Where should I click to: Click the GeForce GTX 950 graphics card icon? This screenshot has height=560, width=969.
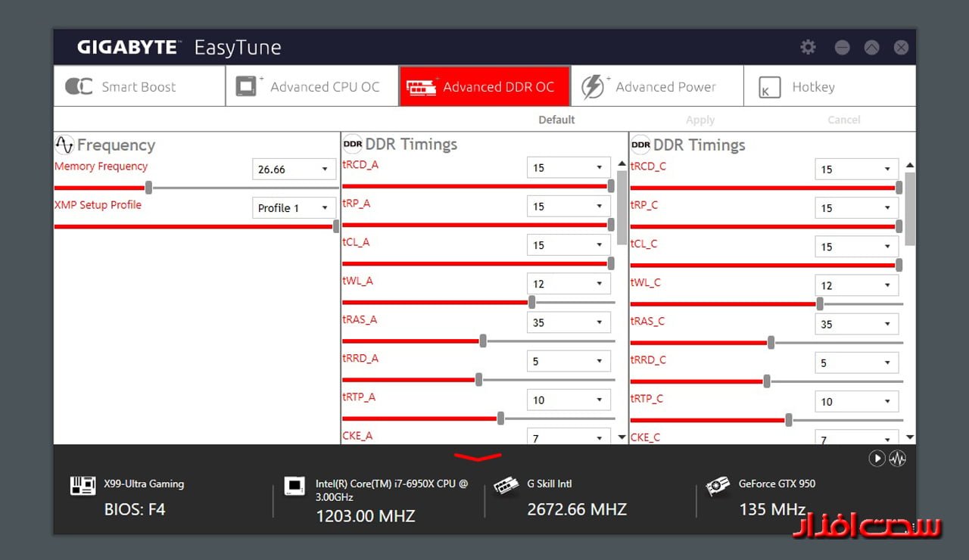[x=717, y=486]
